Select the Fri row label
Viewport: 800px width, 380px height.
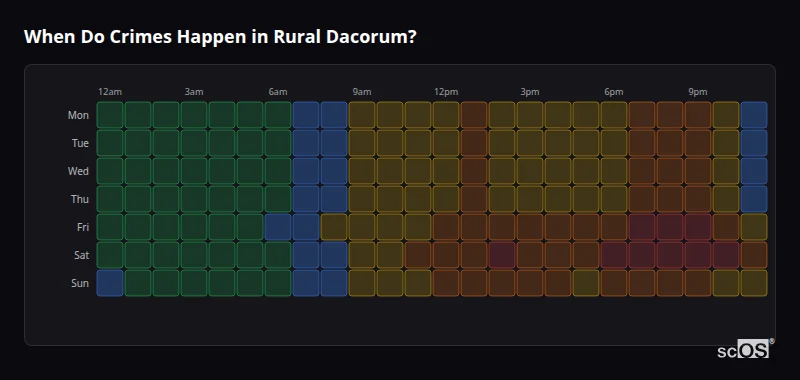tap(83, 227)
